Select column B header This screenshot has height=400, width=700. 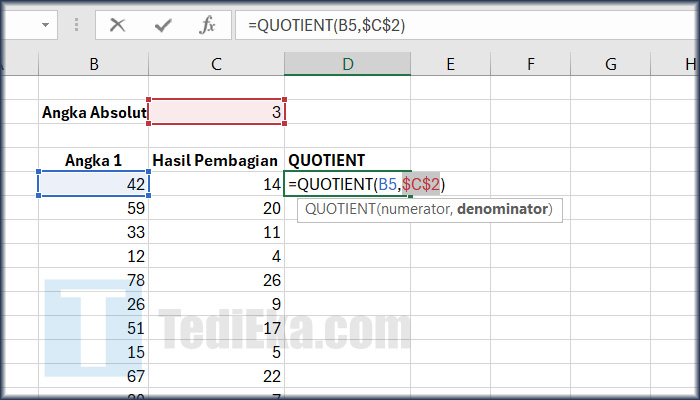(93, 64)
